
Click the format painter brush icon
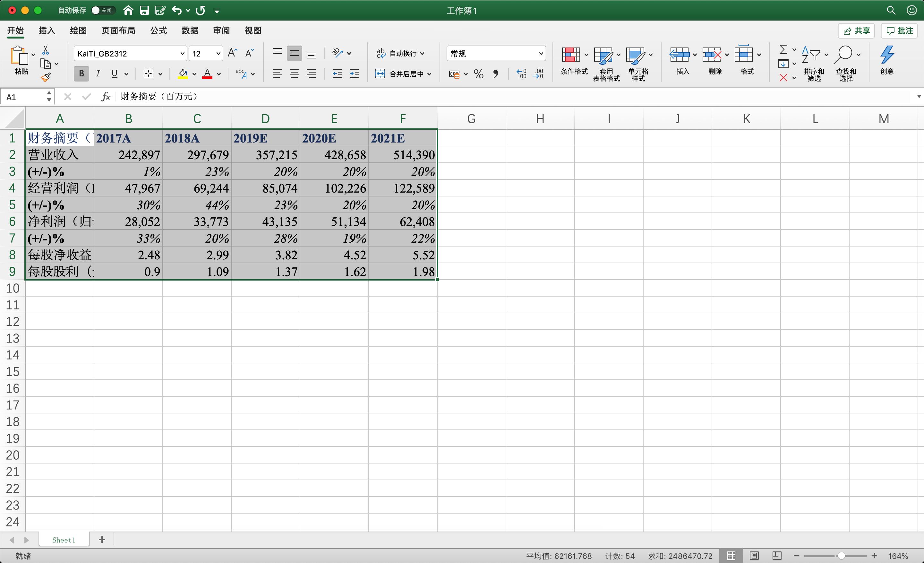click(46, 77)
